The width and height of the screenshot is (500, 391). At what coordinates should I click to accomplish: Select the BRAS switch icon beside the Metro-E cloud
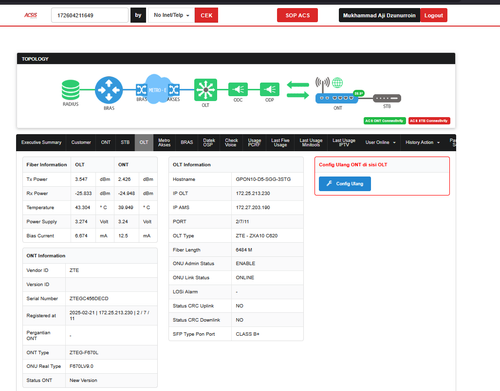point(141,90)
